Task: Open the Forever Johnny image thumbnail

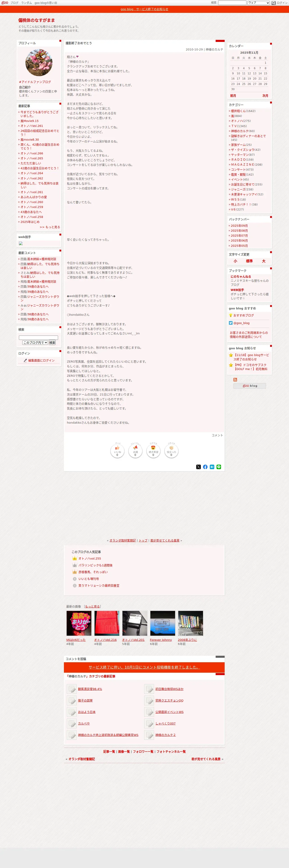Action: point(163,623)
